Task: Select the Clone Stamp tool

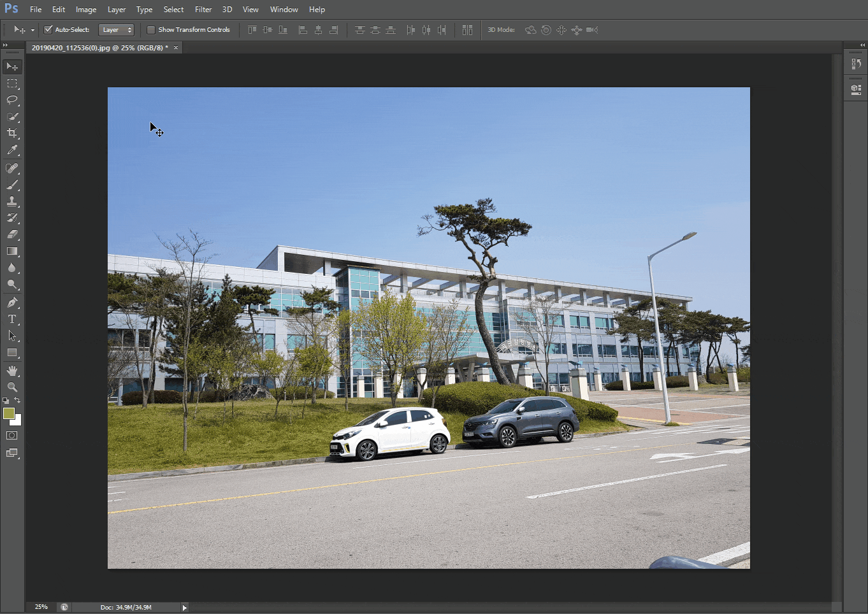Action: (x=12, y=201)
